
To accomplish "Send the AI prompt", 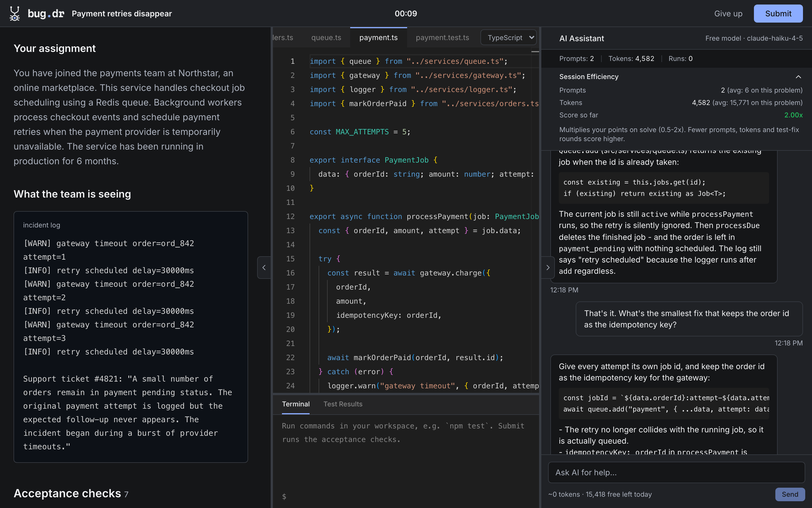I will point(790,494).
